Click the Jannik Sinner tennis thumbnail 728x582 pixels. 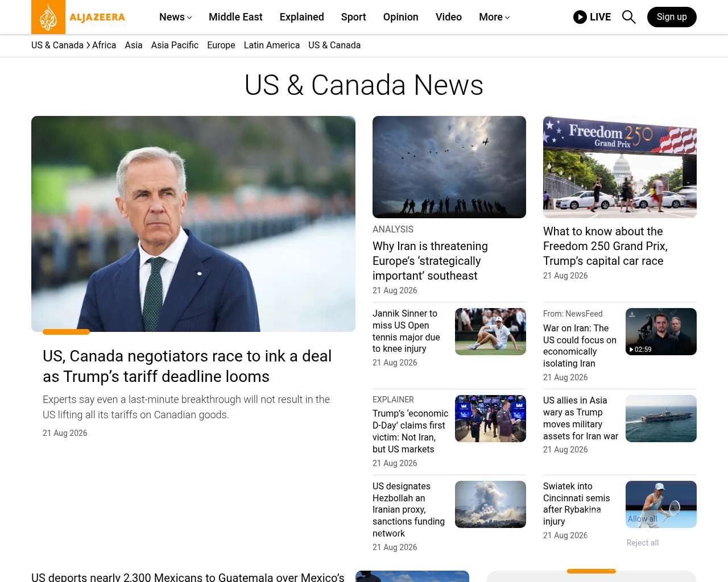click(x=490, y=332)
